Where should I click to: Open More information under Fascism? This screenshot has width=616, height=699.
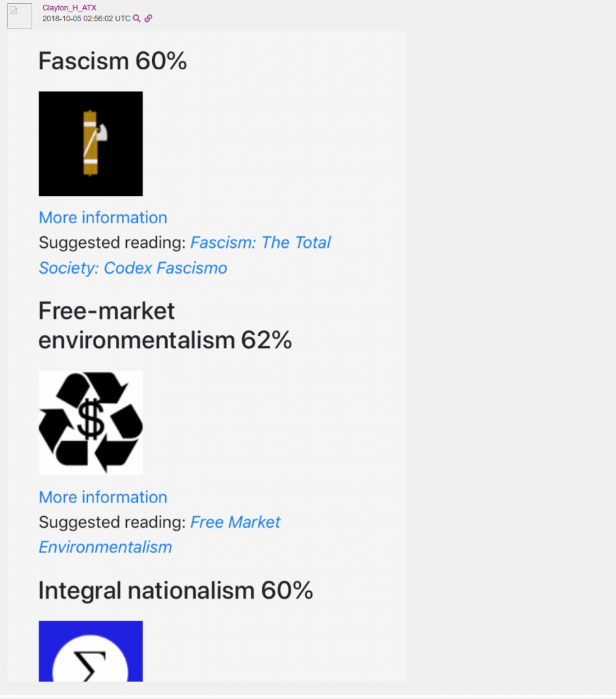point(103,218)
